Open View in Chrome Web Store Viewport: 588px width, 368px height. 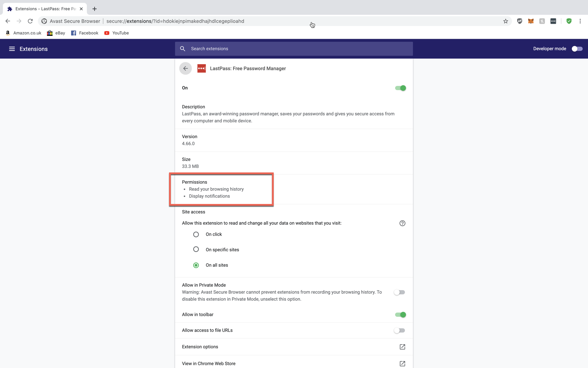[402, 363]
